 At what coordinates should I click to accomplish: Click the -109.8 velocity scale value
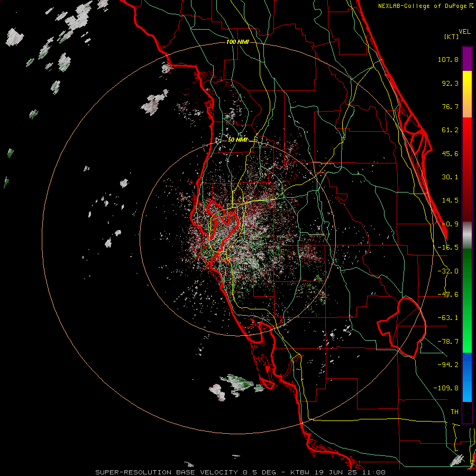[x=446, y=388]
